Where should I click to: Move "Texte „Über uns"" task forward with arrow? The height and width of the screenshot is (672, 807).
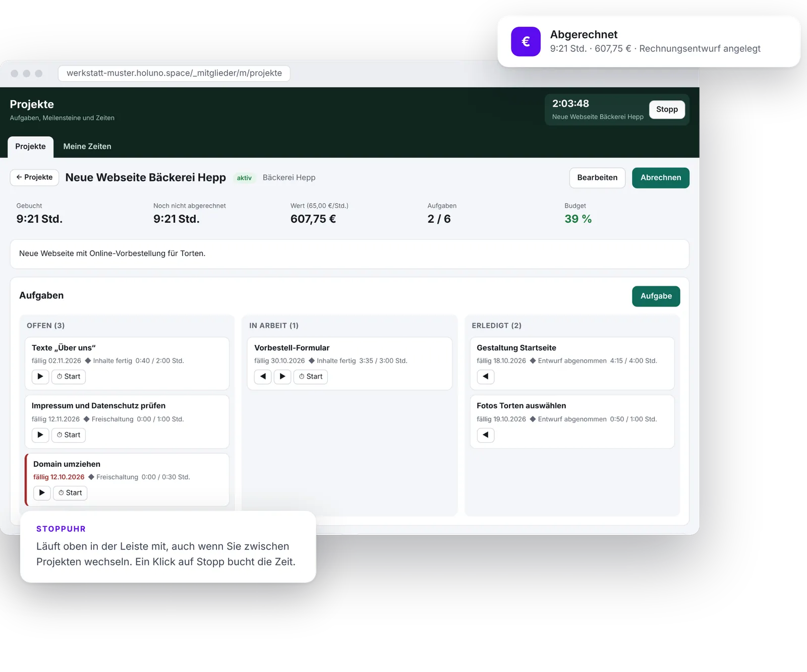point(40,377)
